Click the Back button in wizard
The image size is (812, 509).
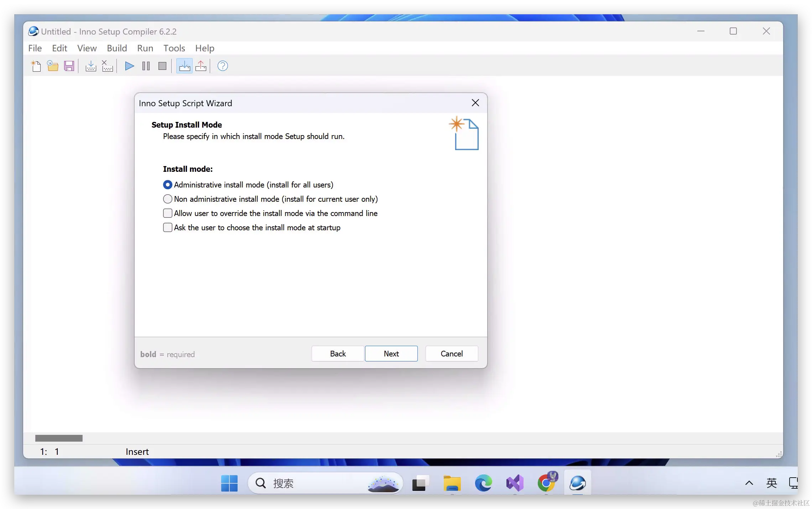(x=338, y=354)
